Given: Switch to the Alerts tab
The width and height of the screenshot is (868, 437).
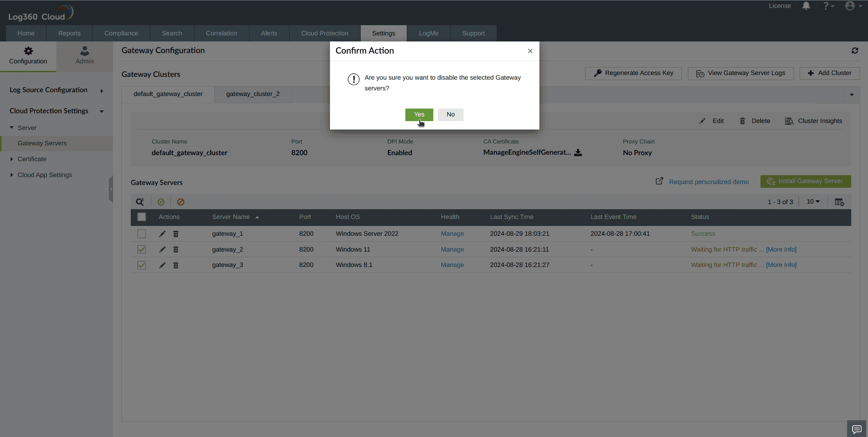Looking at the screenshot, I should pyautogui.click(x=269, y=34).
